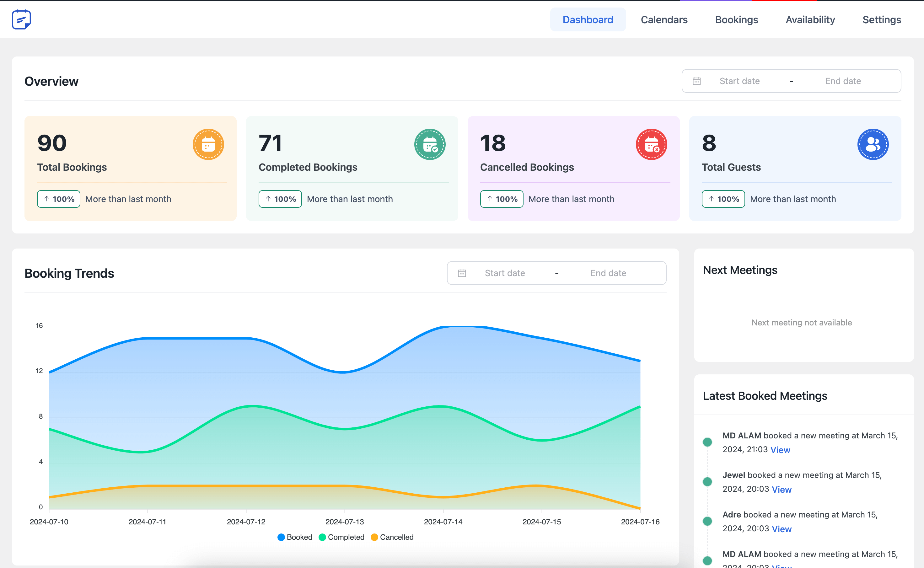Click View link for MD ALAM's 21:03 meeting
This screenshot has height=568, width=924.
[780, 450]
